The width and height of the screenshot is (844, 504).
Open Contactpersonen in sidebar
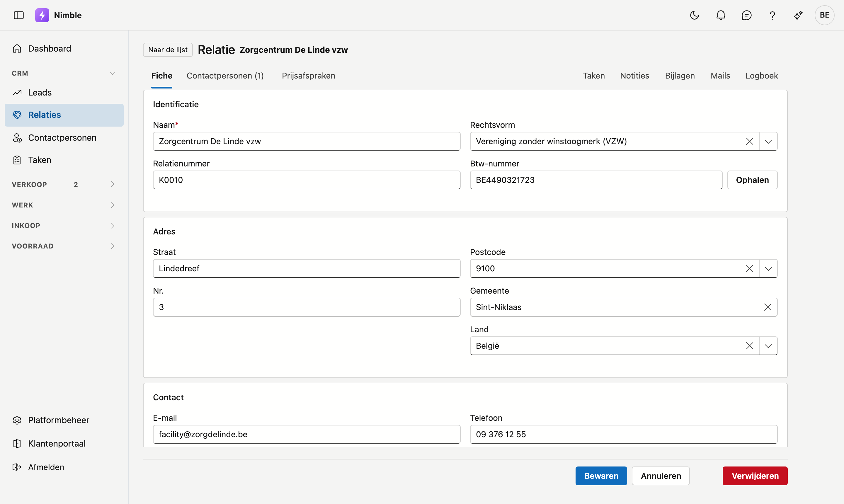pos(64,137)
